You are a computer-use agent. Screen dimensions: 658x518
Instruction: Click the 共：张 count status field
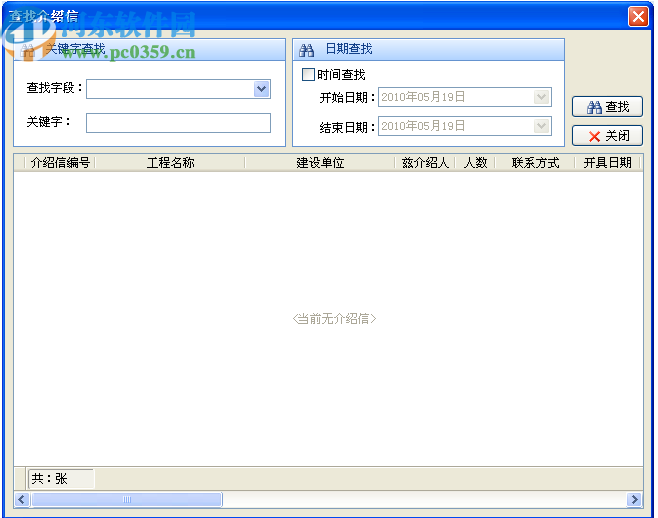61,479
